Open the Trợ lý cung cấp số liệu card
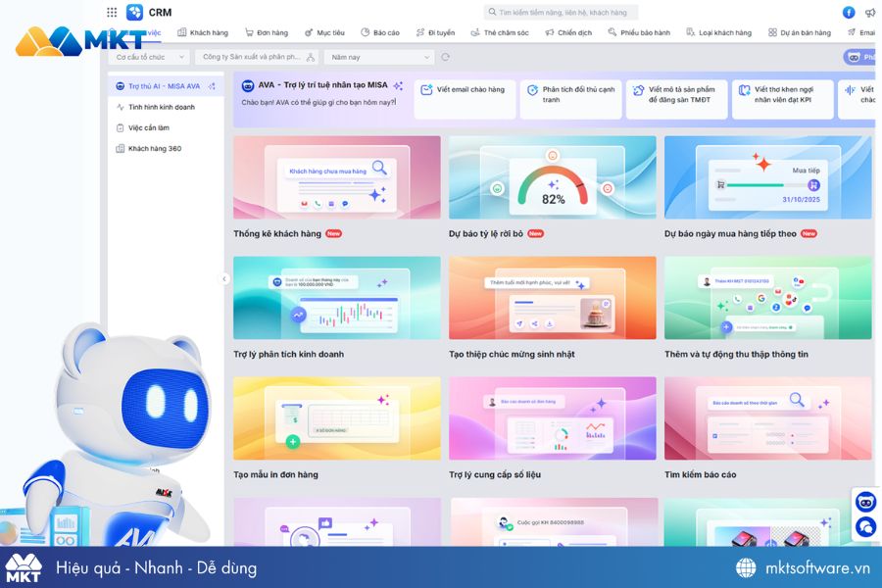 click(553, 418)
